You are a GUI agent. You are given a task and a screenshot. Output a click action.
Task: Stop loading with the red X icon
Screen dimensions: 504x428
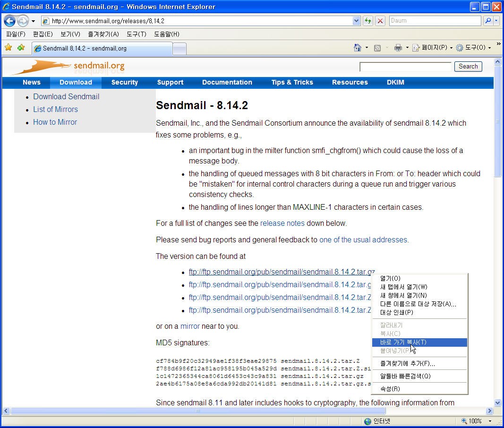pyautogui.click(x=380, y=21)
